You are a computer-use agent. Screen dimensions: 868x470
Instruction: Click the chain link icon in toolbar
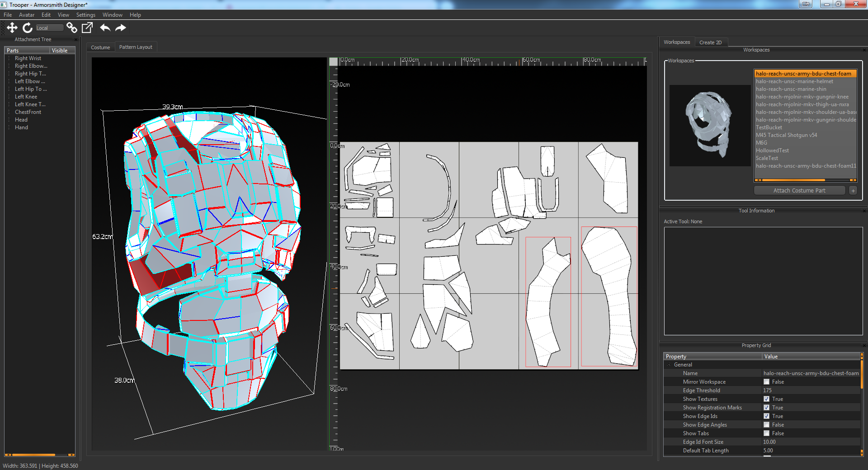[x=71, y=28]
